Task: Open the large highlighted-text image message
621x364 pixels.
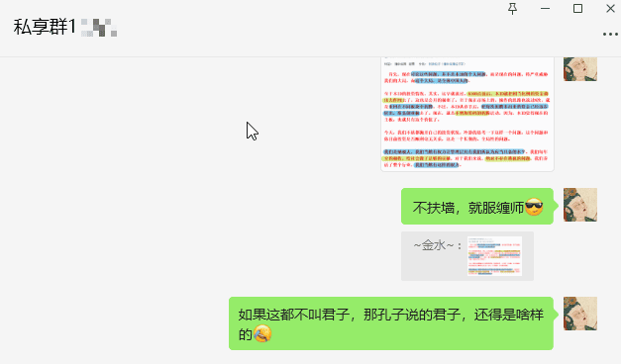Action: click(467, 114)
